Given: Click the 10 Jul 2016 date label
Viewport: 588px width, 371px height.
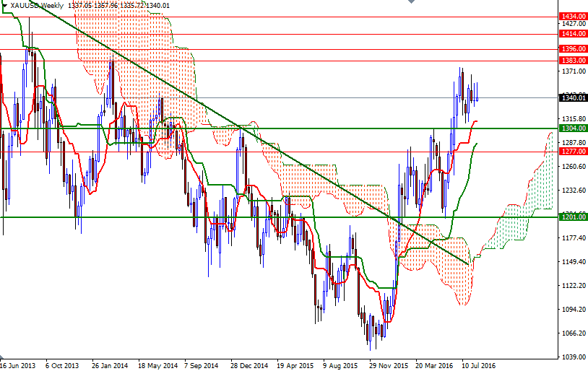Looking at the screenshot, I should 478,365.
